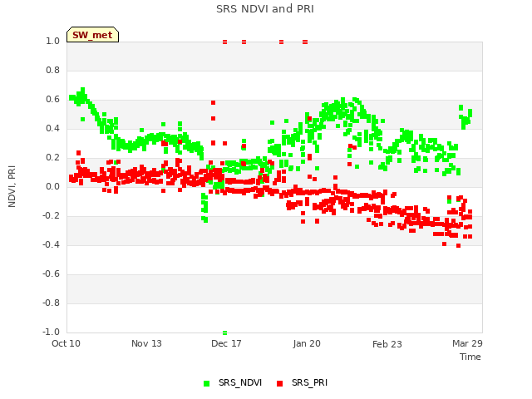
Task: Click the green outlier point at -1.0
Action: pyautogui.click(x=225, y=332)
